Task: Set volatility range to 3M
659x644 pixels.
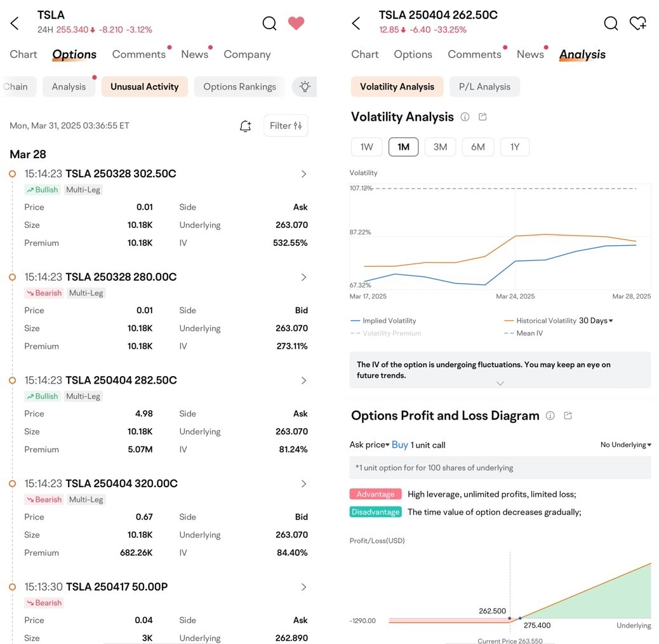Action: tap(440, 147)
